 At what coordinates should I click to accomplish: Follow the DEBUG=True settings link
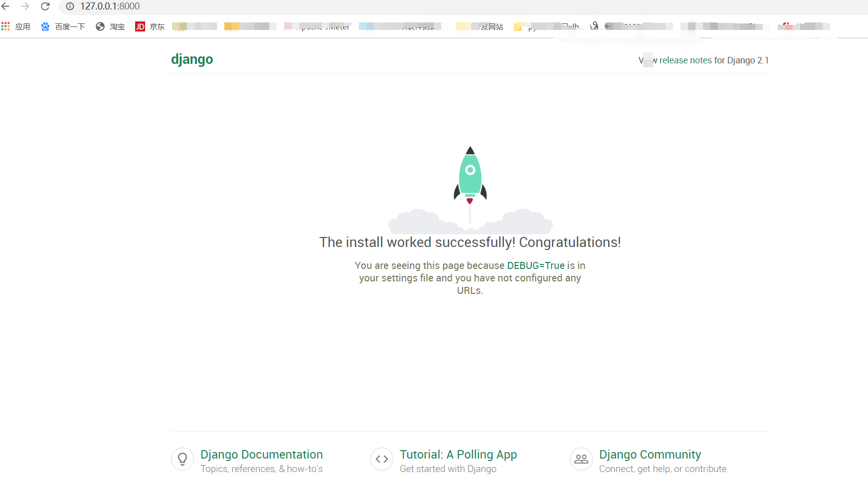(x=536, y=265)
